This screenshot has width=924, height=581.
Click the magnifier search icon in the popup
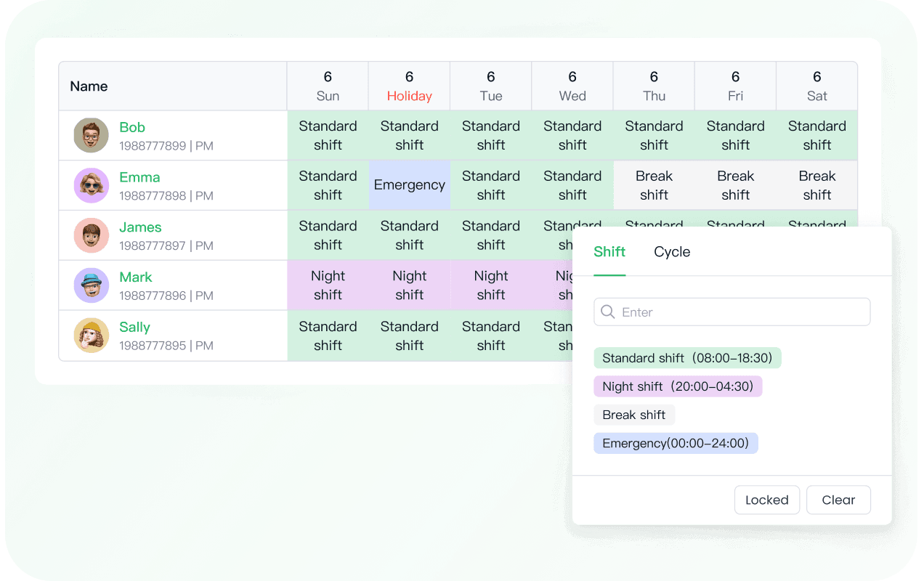608,312
